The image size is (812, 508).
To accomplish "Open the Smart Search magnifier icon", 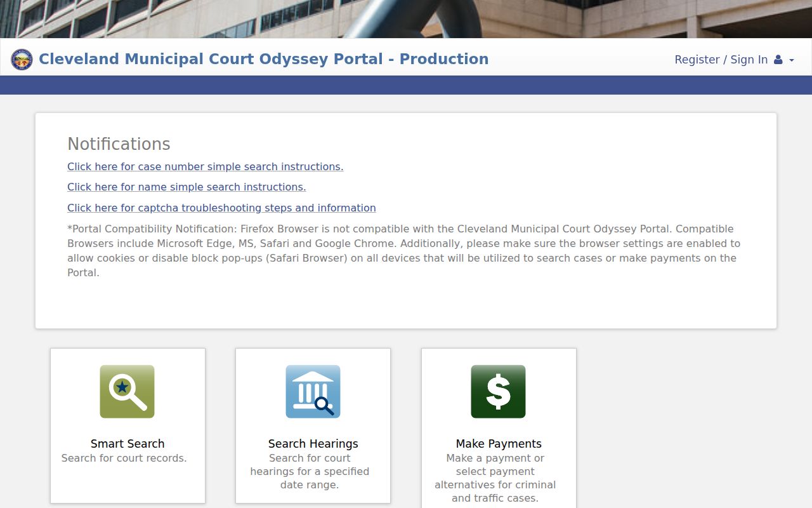I will click(x=127, y=392).
